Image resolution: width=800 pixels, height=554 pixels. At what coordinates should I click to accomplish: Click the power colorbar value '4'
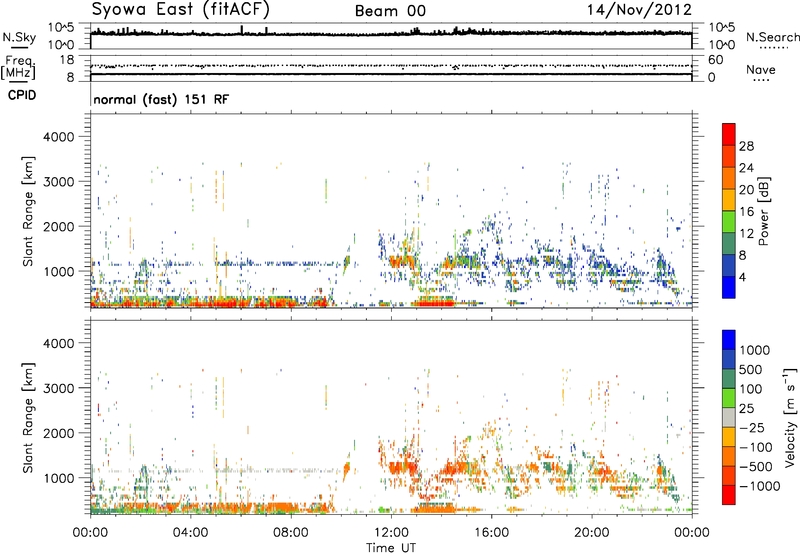[x=742, y=278]
